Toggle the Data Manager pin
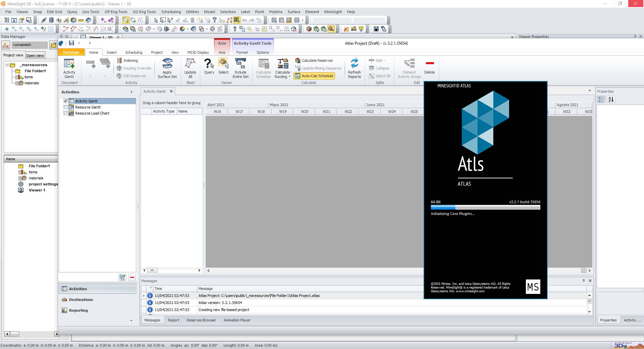This screenshot has width=644, height=349. point(61,36)
